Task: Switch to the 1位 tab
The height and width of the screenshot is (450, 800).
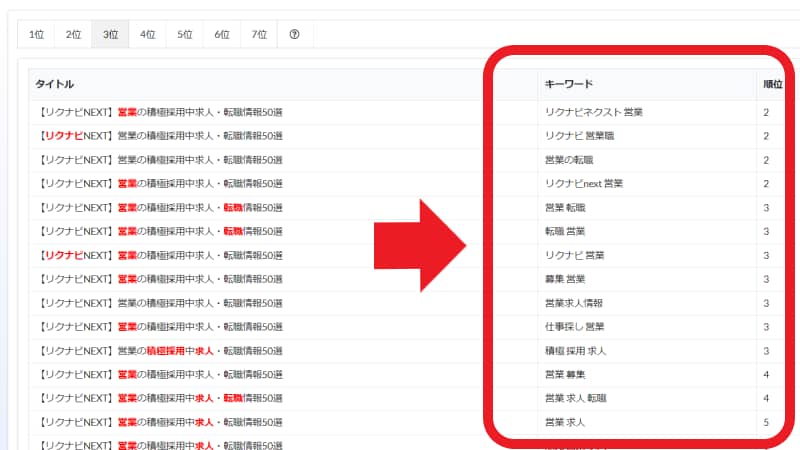Action: coord(36,34)
